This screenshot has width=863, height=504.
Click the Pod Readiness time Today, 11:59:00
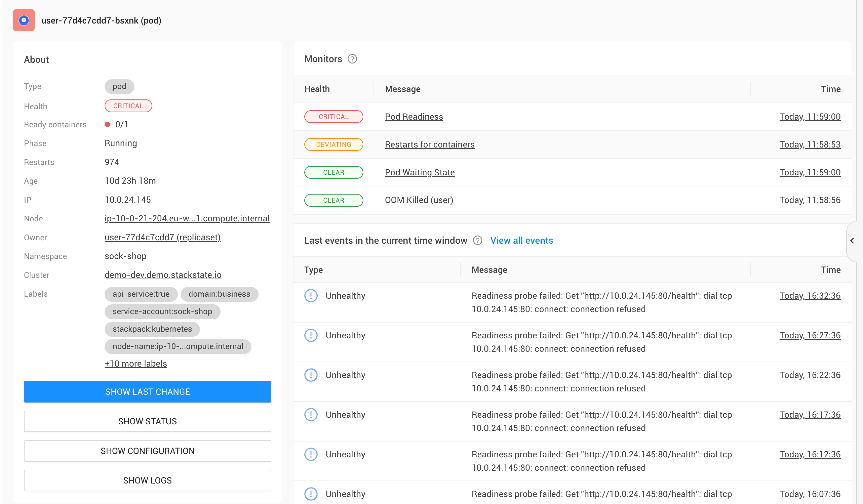(810, 117)
